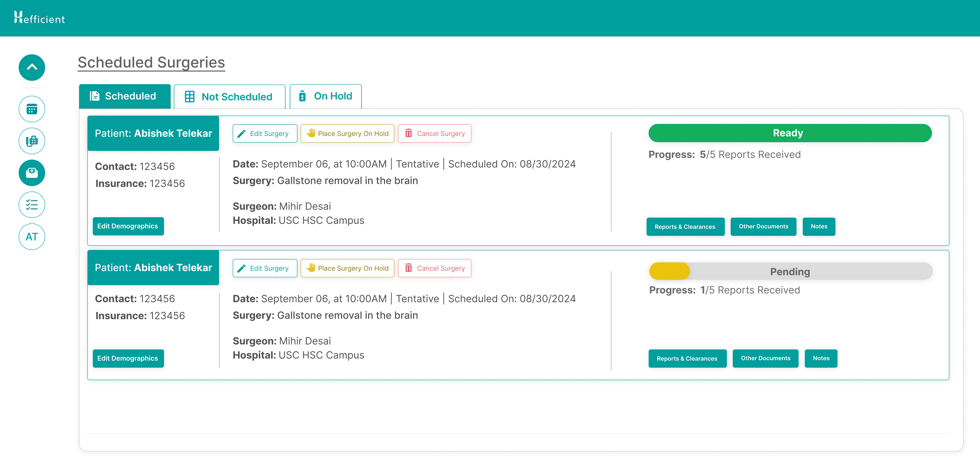Click '1/5 Reports Received' progress text
This screenshot has width=980, height=463.
[750, 290]
